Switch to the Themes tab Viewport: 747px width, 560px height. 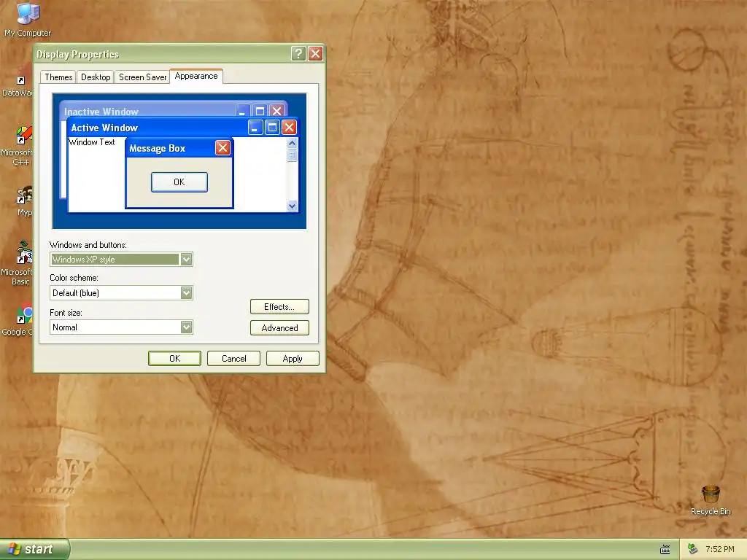click(58, 77)
